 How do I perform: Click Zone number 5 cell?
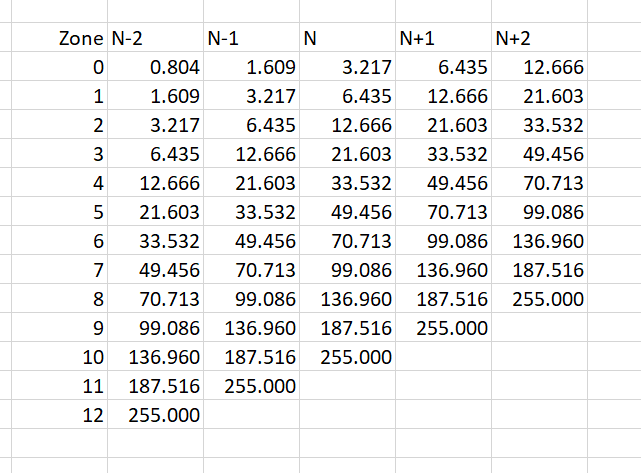pos(60,211)
